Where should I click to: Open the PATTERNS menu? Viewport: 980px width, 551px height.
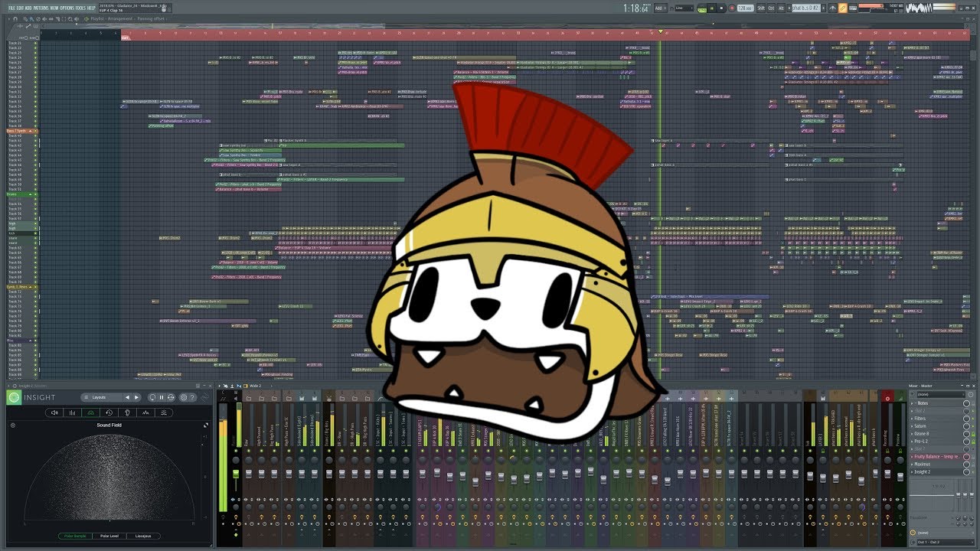(x=41, y=8)
